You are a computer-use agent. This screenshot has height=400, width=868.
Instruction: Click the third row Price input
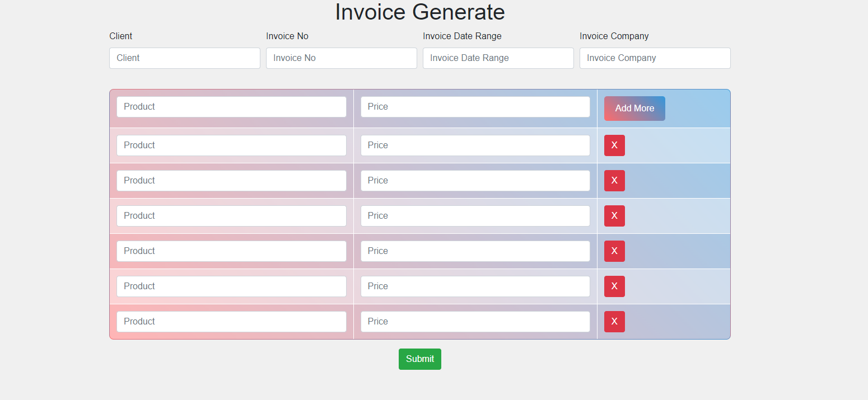coord(475,181)
